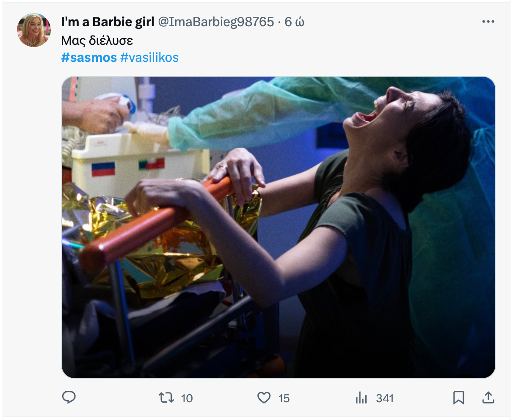Image resolution: width=513 pixels, height=420 pixels.
Task: Click the like count 15
Action: (284, 398)
